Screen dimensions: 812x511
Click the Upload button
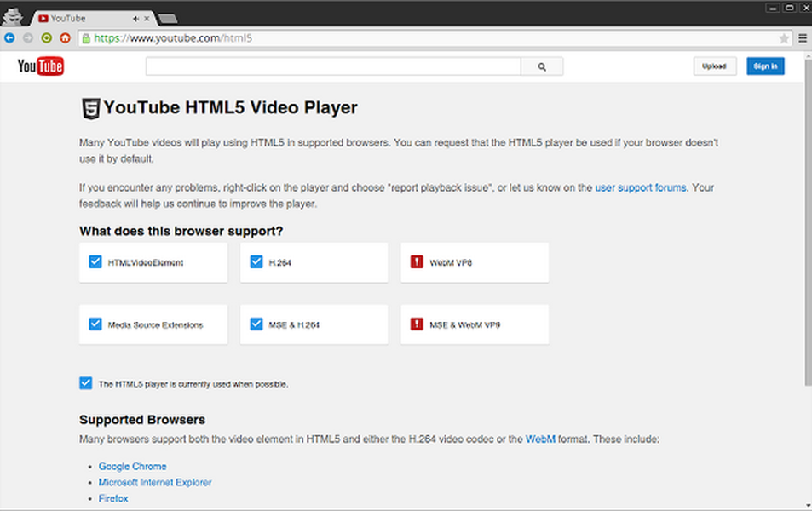pos(715,66)
